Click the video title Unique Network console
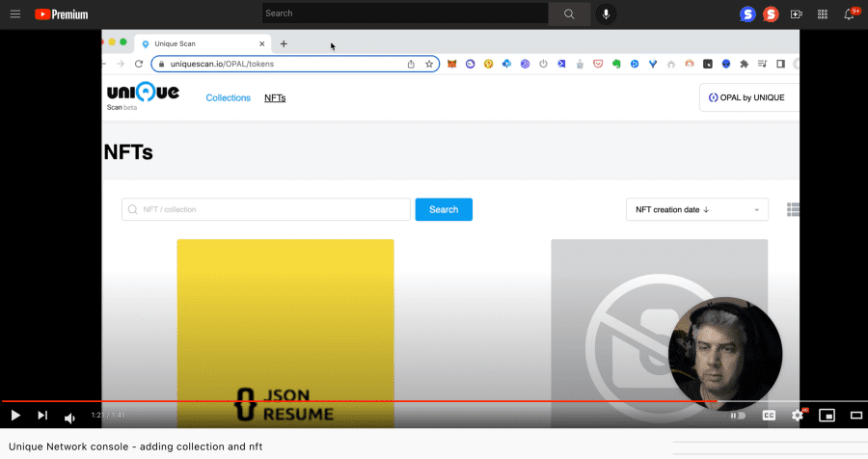The image size is (868, 459). click(136, 446)
